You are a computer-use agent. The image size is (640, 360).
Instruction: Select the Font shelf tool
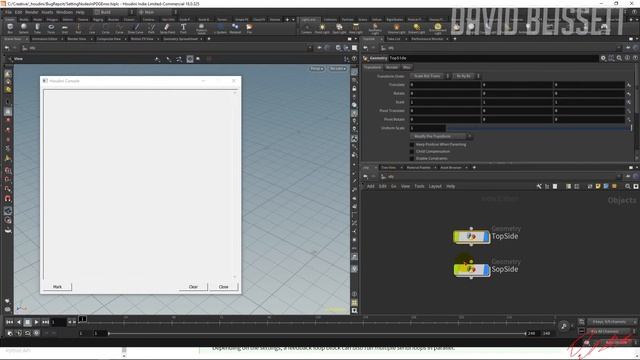click(x=183, y=28)
